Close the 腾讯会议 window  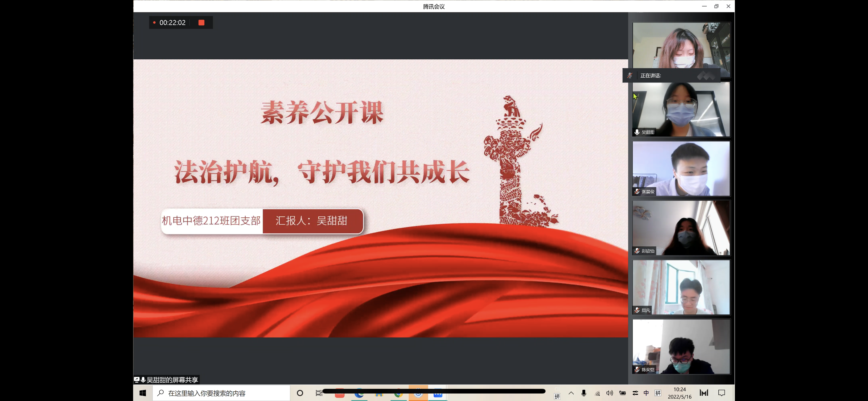[729, 6]
